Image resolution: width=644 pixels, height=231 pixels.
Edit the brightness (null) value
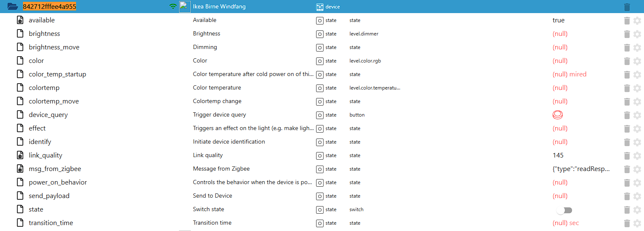pos(560,34)
